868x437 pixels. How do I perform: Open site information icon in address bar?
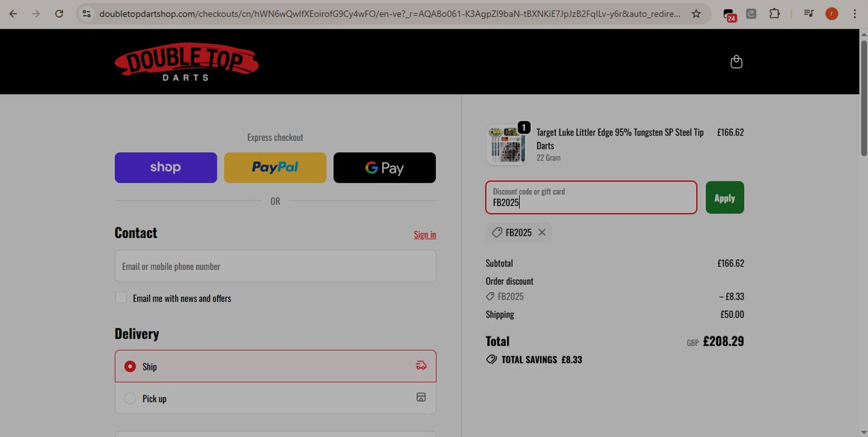pyautogui.click(x=86, y=13)
